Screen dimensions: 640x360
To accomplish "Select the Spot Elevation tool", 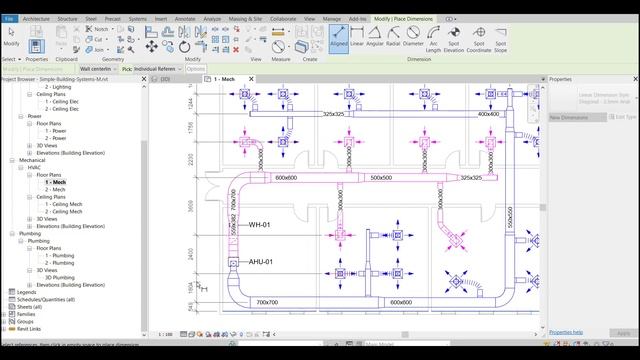I will 453,39.
